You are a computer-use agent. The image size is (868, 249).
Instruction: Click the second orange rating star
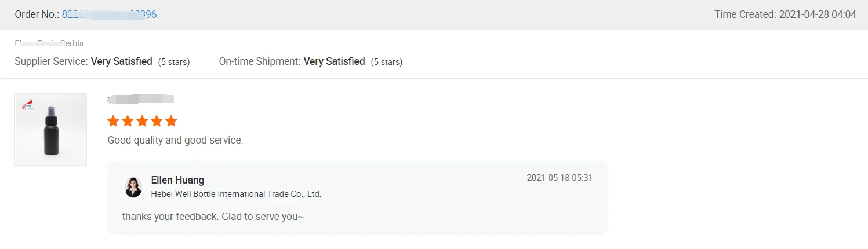128,121
